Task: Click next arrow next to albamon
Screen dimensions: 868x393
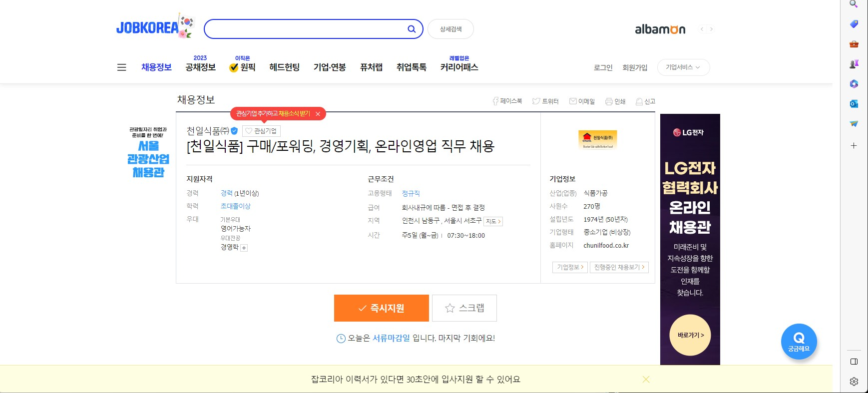Action: click(x=711, y=29)
